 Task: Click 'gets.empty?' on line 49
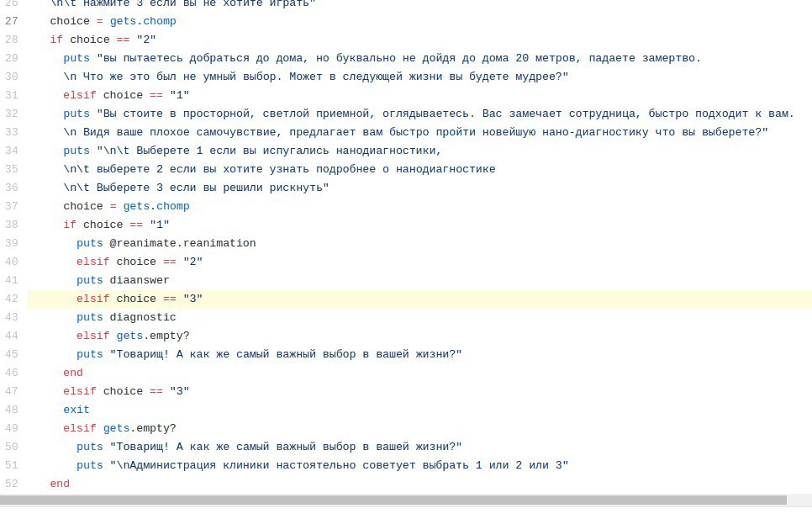140,429
